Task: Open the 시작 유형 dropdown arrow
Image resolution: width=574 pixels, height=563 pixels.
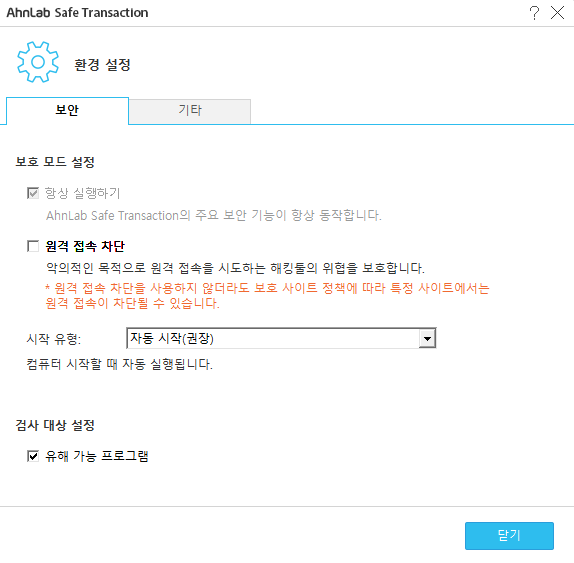Action: 427,339
